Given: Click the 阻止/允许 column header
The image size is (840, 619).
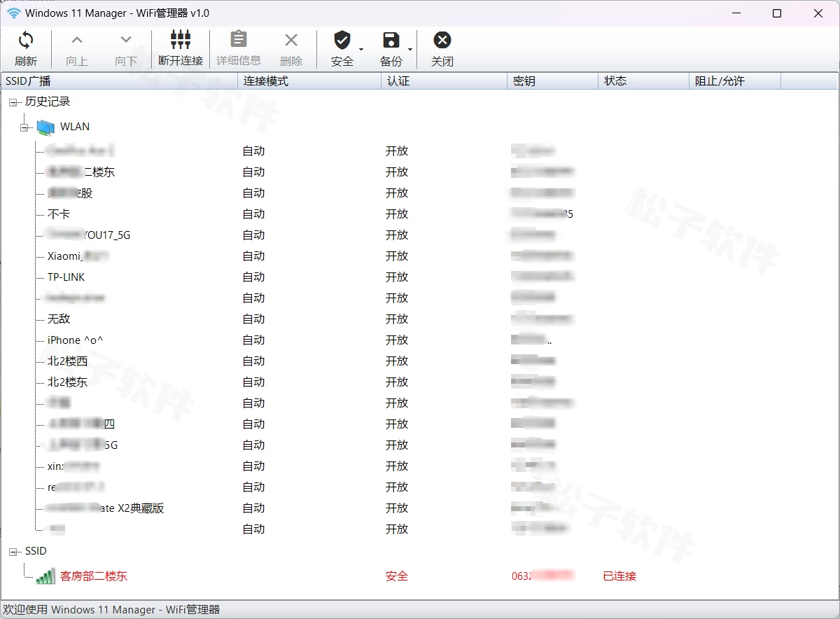Looking at the screenshot, I should tap(735, 81).
